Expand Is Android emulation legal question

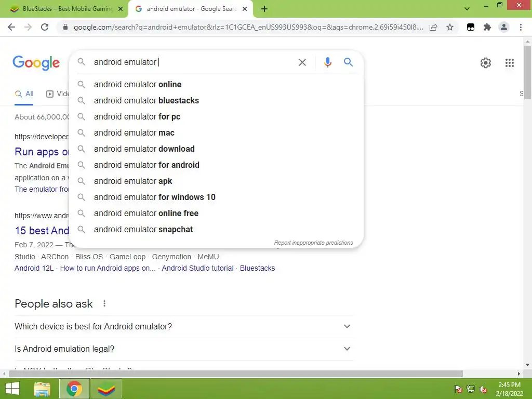click(x=184, y=349)
